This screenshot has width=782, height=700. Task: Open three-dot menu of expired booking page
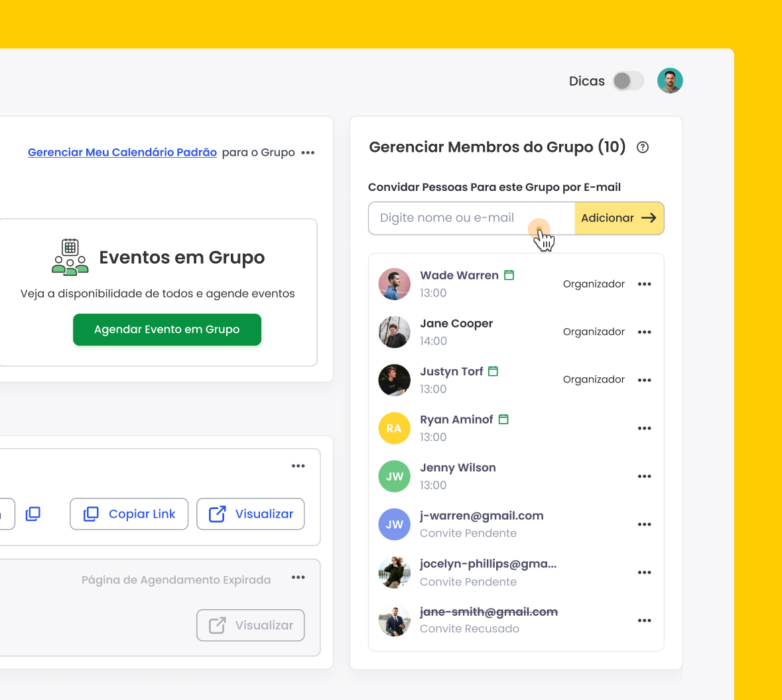click(x=298, y=577)
